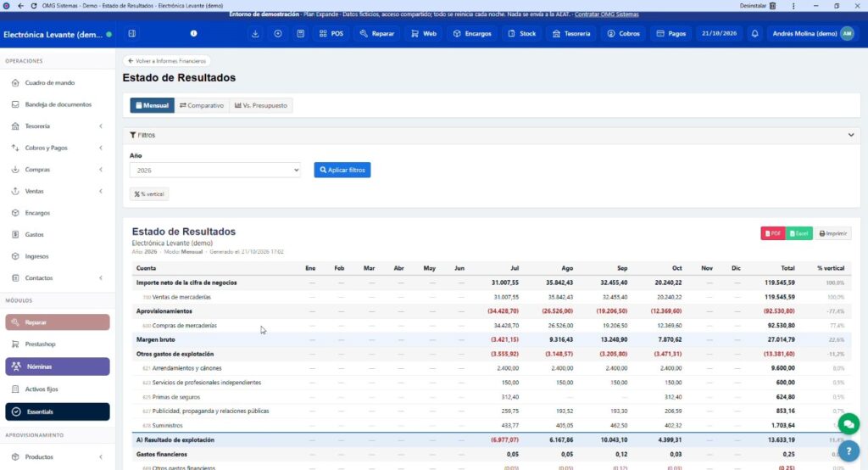This screenshot has height=470, width=868.
Task: Export report as PDF
Action: (x=773, y=233)
